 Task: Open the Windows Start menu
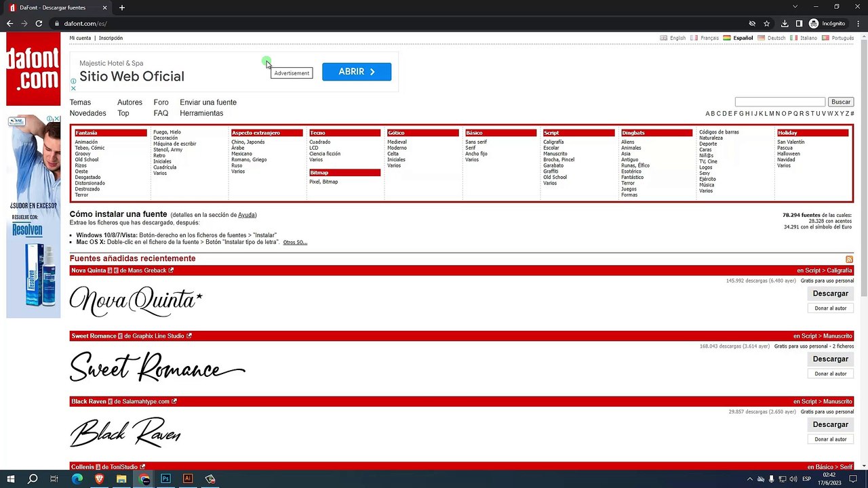click(10, 479)
